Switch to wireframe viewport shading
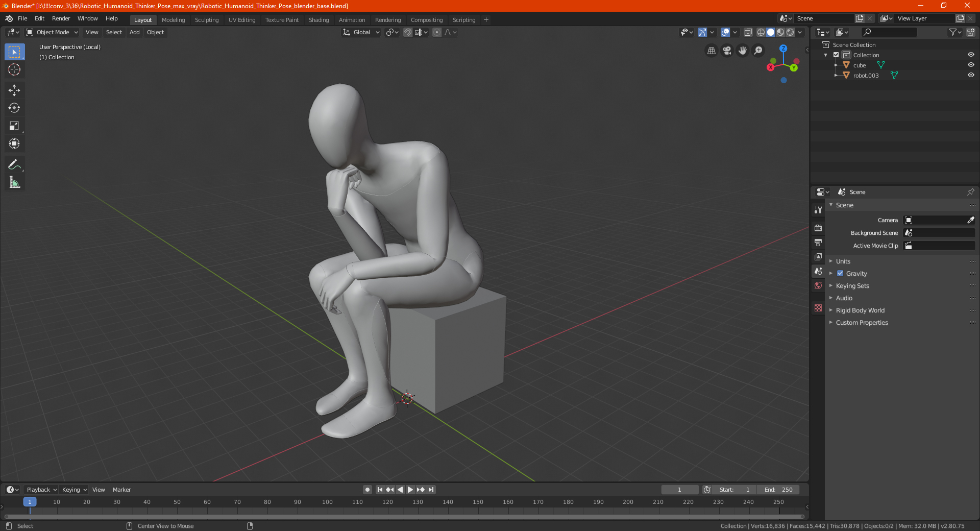980x531 pixels. (x=761, y=32)
